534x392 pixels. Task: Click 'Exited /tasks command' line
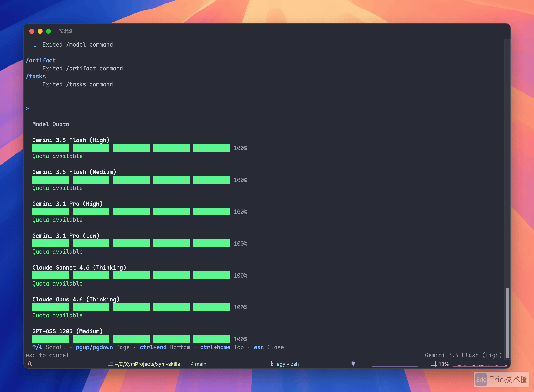coord(77,84)
